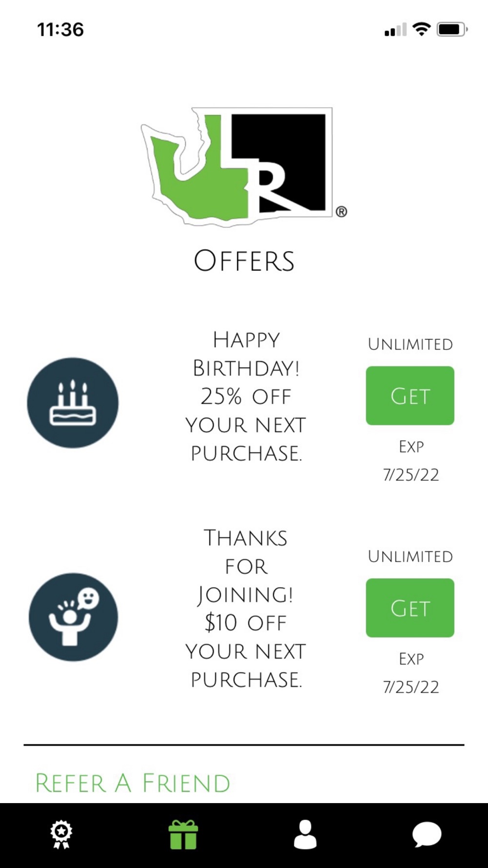Open the profile person tab
This screenshot has width=488, height=868.
pyautogui.click(x=305, y=835)
